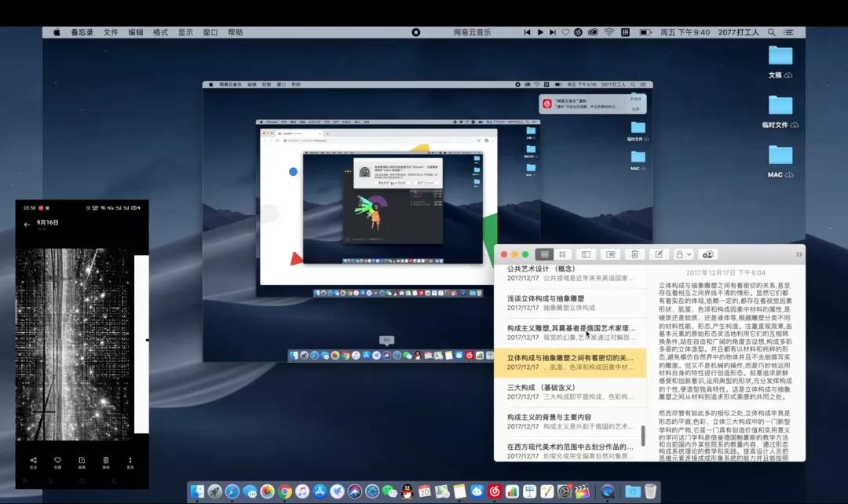Open the lock note dropdown

click(x=683, y=254)
